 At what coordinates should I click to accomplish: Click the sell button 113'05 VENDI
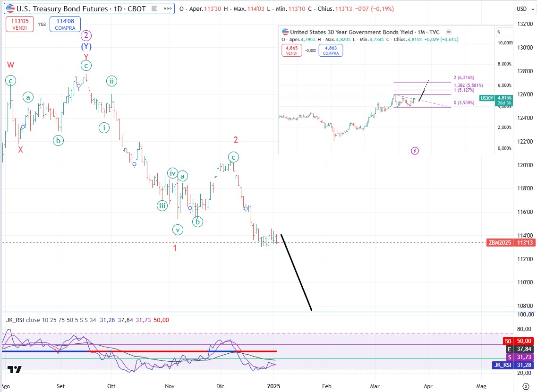coord(20,24)
